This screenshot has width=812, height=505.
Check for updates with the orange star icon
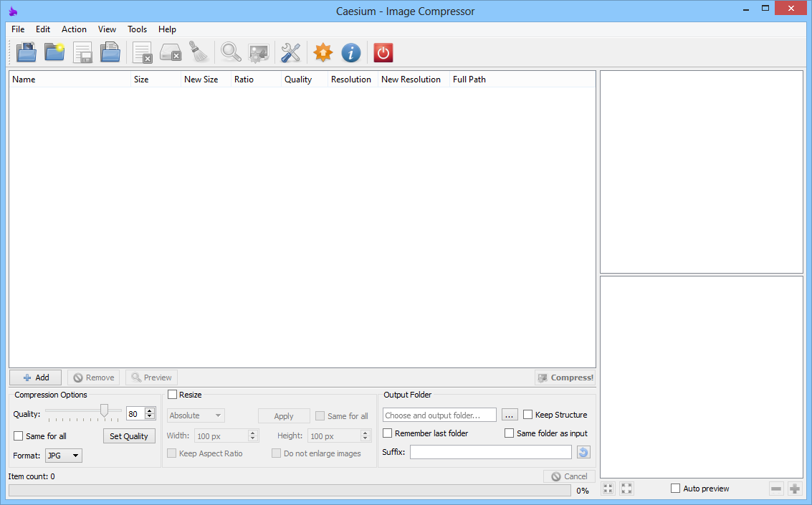[x=323, y=52]
